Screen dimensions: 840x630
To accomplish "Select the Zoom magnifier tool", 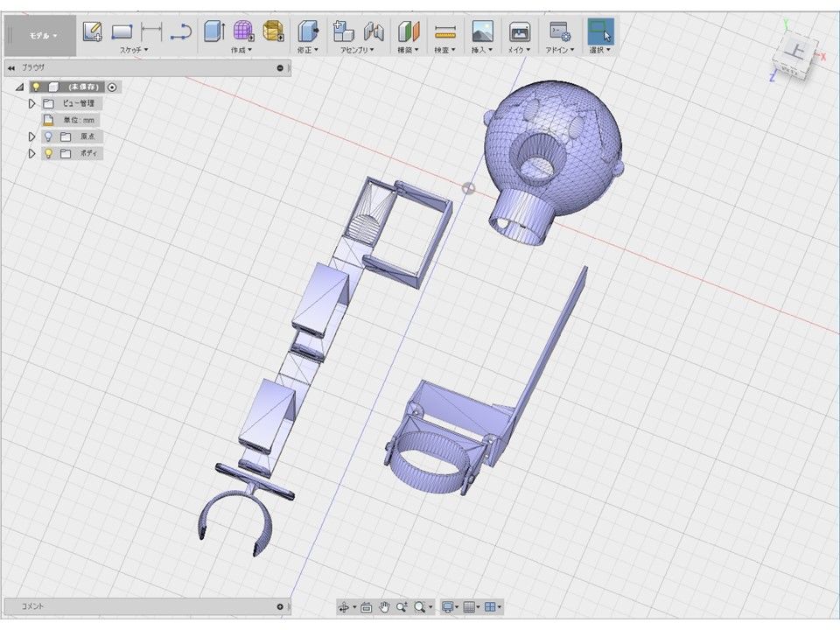I will tap(402, 607).
